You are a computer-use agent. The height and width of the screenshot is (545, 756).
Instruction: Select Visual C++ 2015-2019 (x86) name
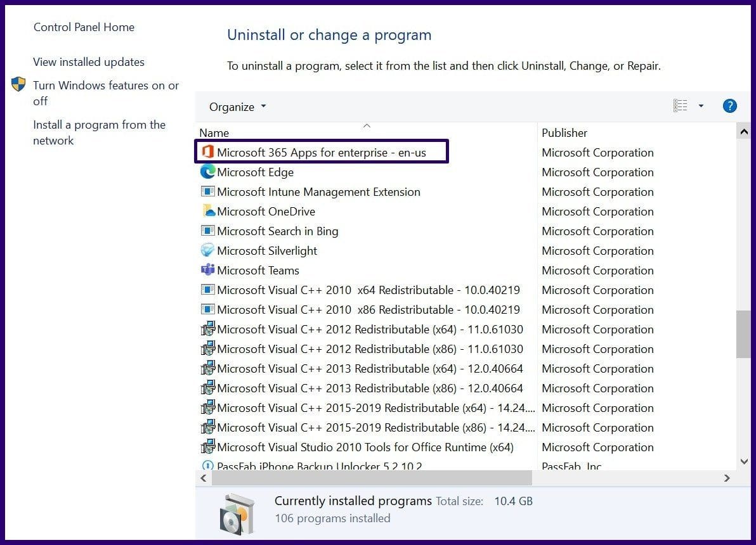pyautogui.click(x=376, y=427)
